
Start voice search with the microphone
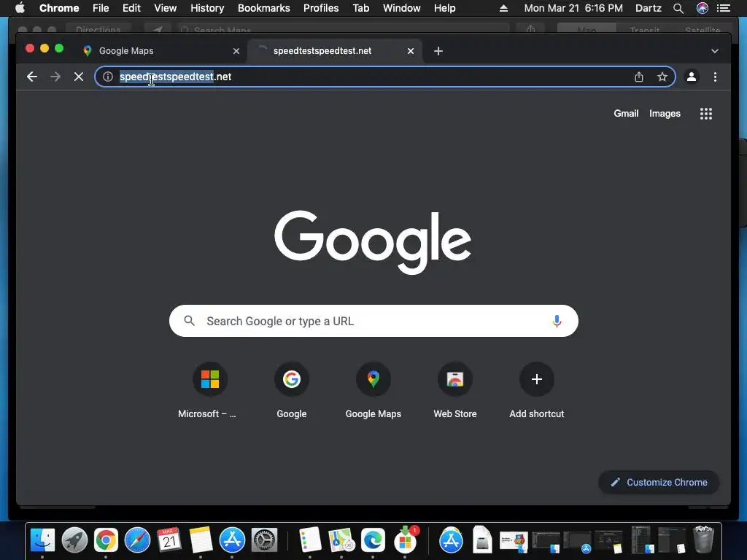(x=557, y=321)
